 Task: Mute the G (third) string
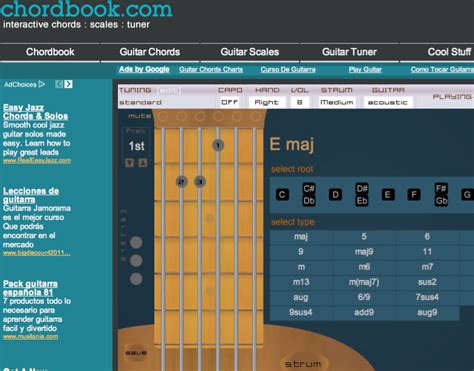pos(218,116)
